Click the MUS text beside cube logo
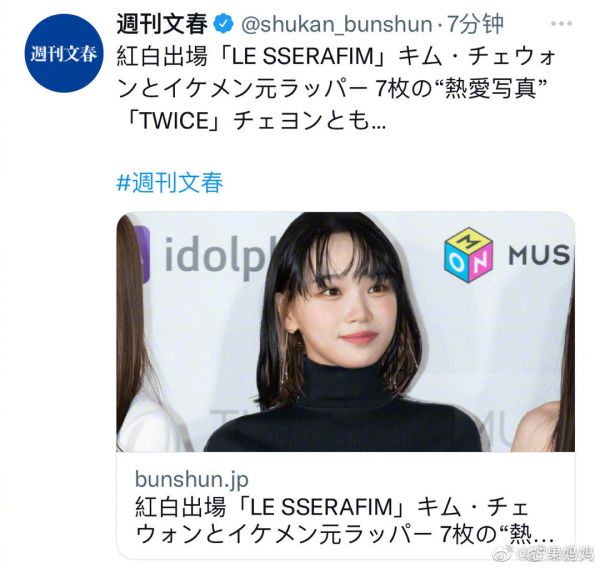The height and width of the screenshot is (568, 600). click(x=539, y=255)
